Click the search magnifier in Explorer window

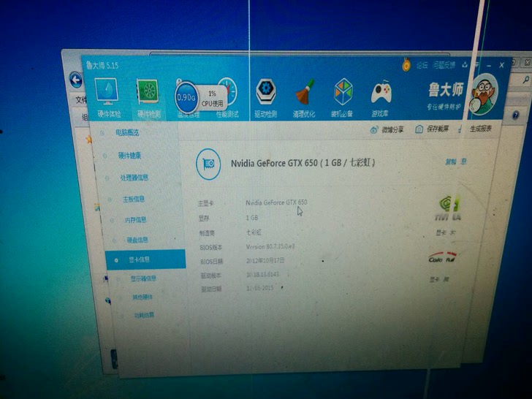click(x=525, y=80)
